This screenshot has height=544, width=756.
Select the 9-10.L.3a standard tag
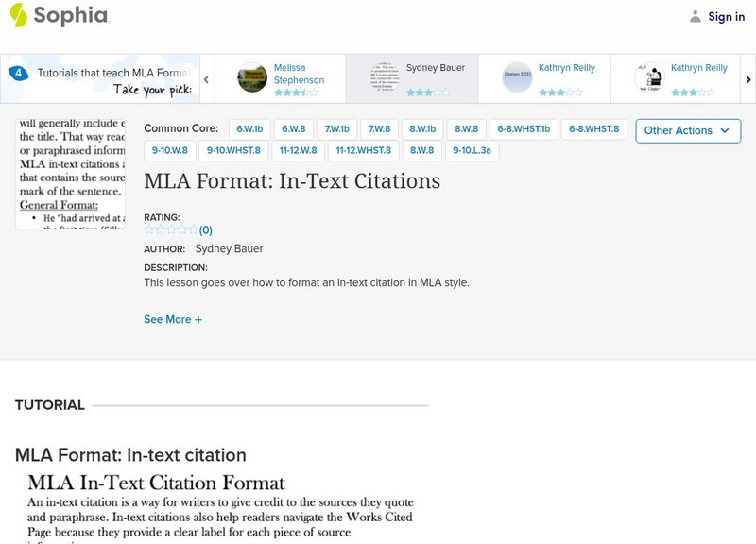pos(472,150)
